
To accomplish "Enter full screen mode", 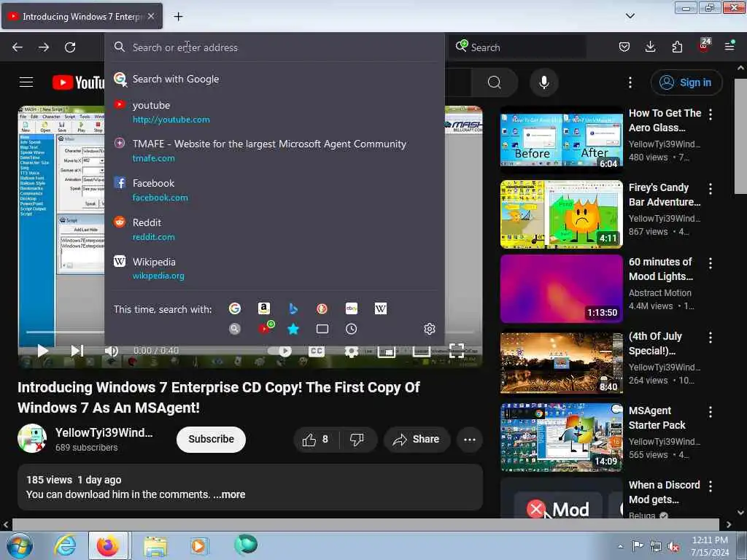I will point(457,351).
